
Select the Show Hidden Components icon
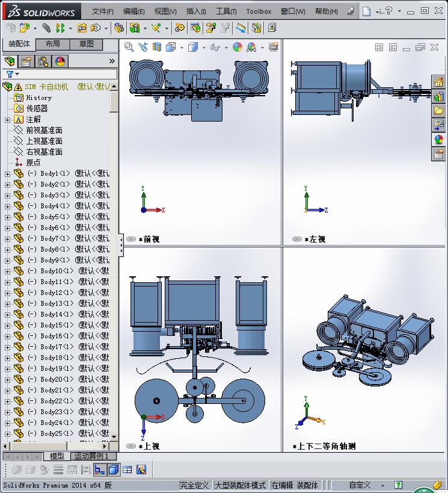pyautogui.click(x=118, y=28)
